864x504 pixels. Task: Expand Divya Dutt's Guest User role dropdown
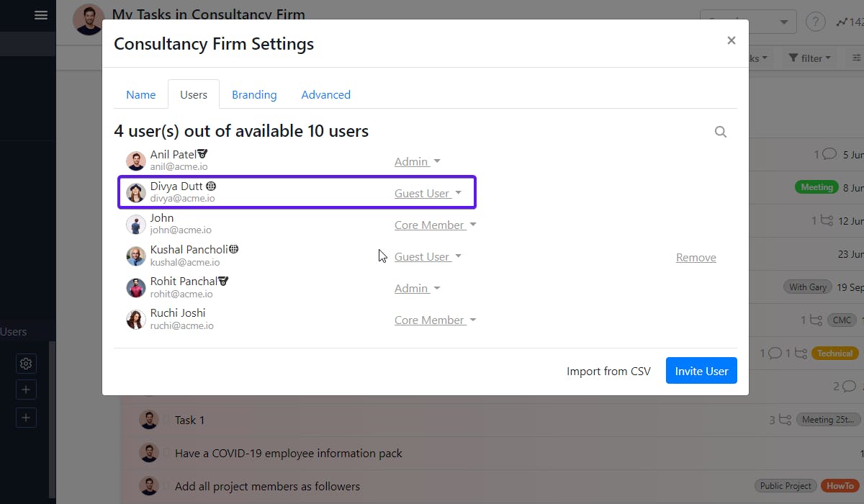428,194
